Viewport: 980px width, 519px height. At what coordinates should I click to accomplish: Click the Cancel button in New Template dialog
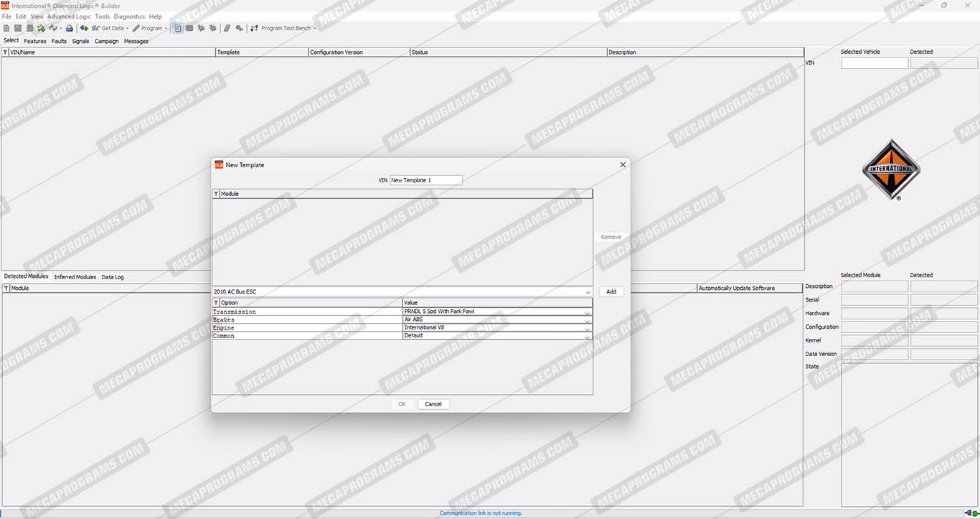coord(433,404)
